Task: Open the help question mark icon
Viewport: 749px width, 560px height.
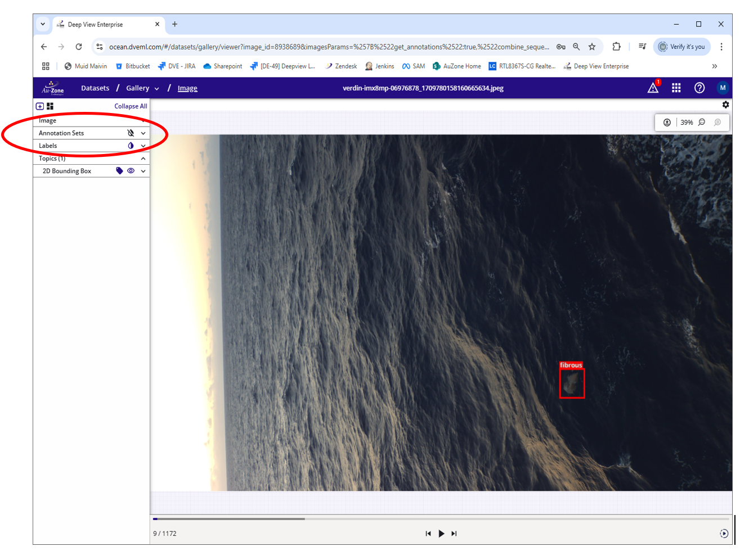Action: coord(699,88)
